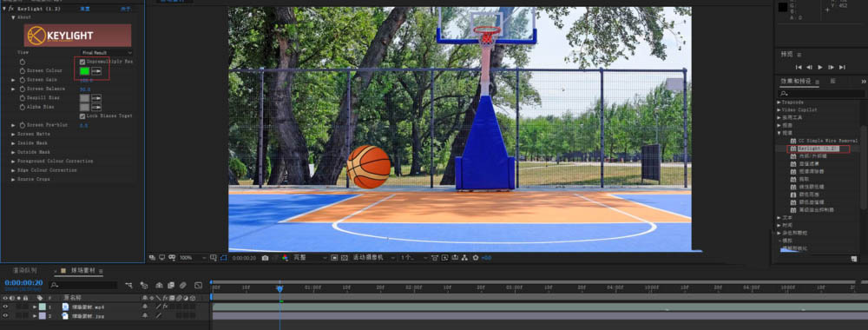This screenshot has width=868, height=330.
Task: Click the green Screen Colour swatch
Action: tap(85, 71)
